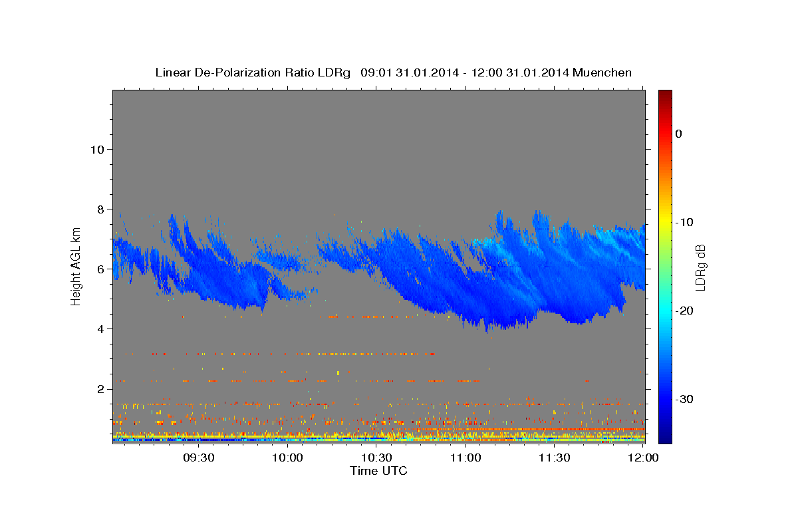Click the 'Time UTC' axis title
Viewport: 798px width, 532px height.
pyautogui.click(x=378, y=471)
